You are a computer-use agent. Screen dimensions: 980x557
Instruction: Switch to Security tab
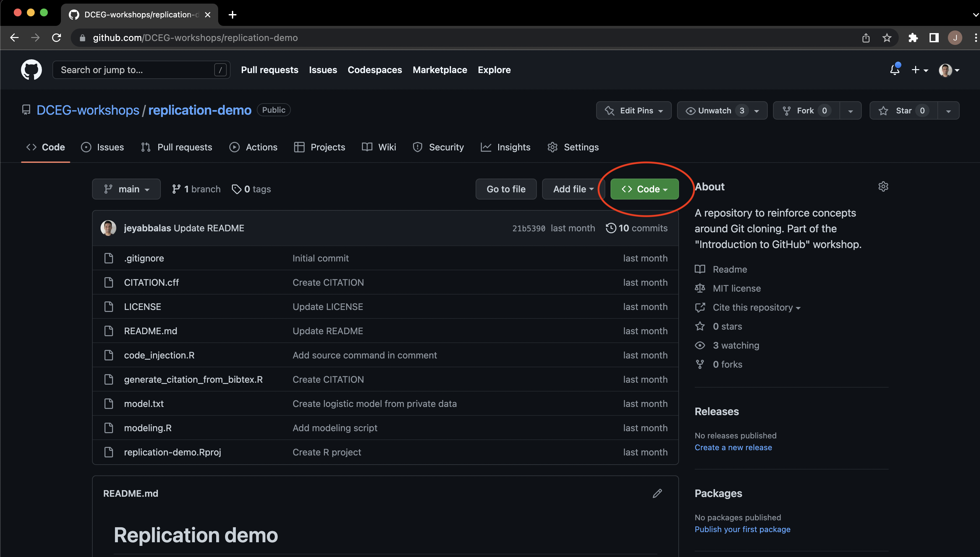pos(438,147)
